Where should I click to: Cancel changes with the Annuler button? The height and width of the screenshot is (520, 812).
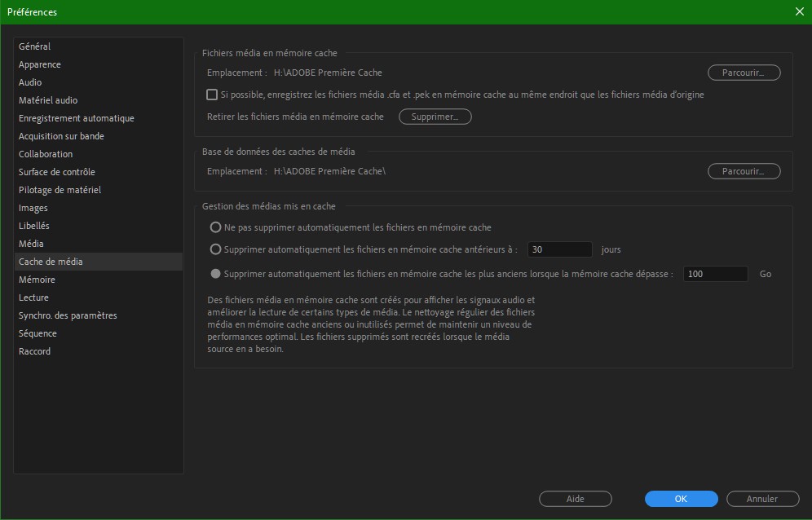[762, 499]
